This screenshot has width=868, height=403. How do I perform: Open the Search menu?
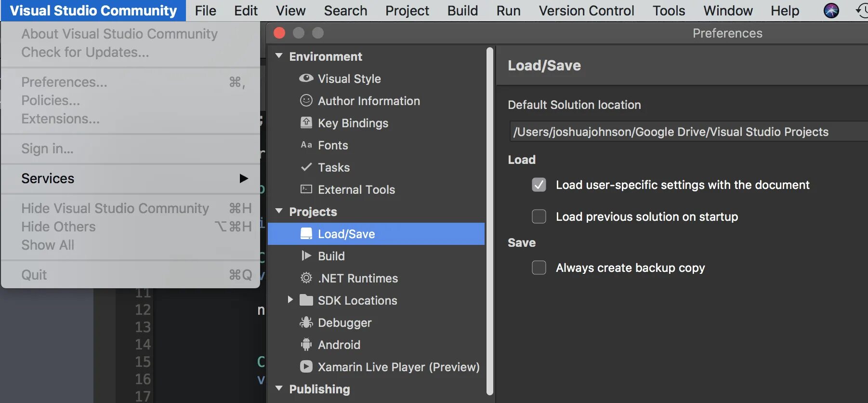point(345,11)
